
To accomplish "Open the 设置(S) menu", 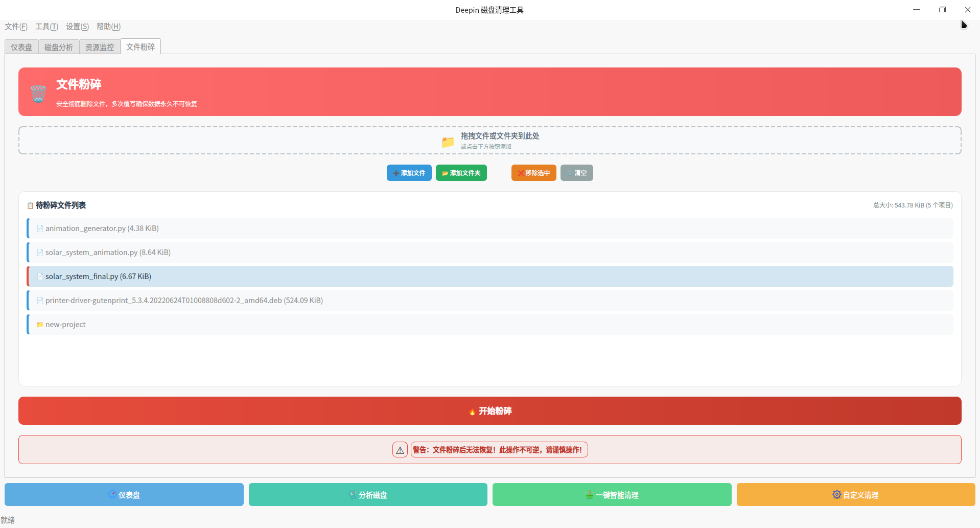I will 77,27.
